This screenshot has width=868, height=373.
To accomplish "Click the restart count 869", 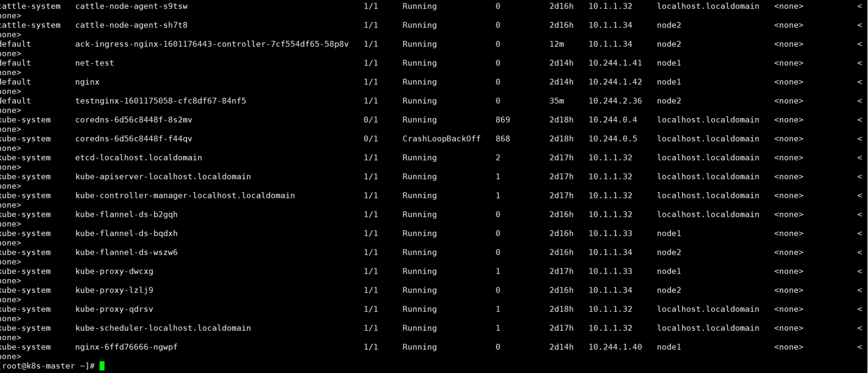I will 503,120.
